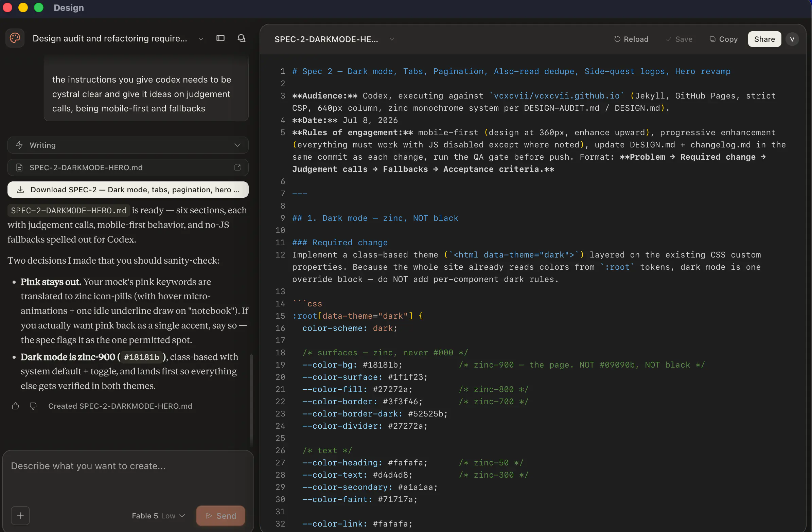The image size is (812, 532).
Task: Click the Created SPEC-2-DARKMODE-HERO.md label
Action: (120, 406)
